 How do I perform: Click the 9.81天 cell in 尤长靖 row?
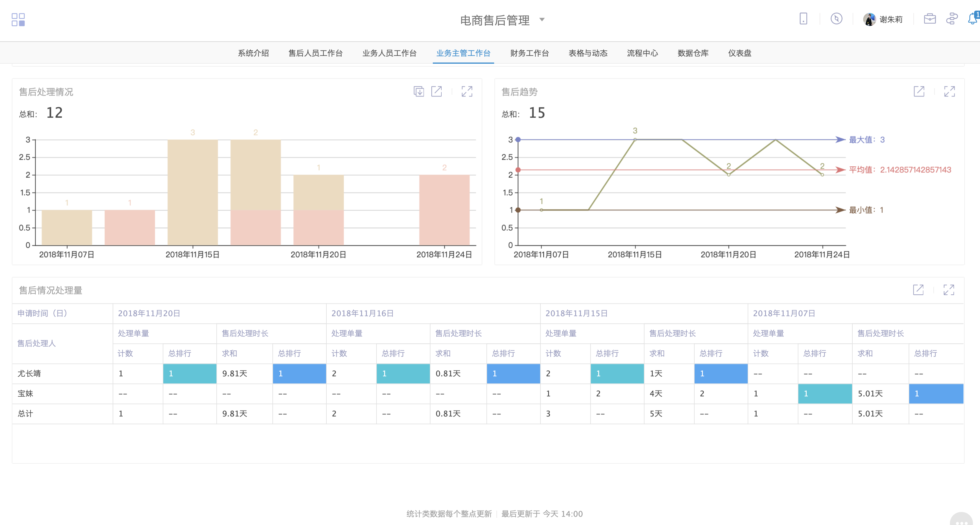[244, 373]
